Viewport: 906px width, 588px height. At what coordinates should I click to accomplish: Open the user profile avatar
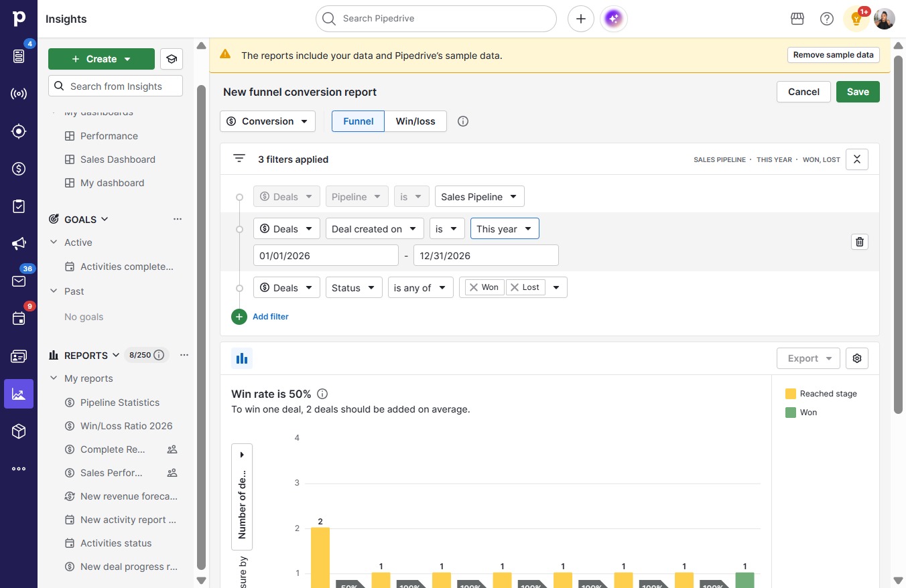tap(885, 19)
